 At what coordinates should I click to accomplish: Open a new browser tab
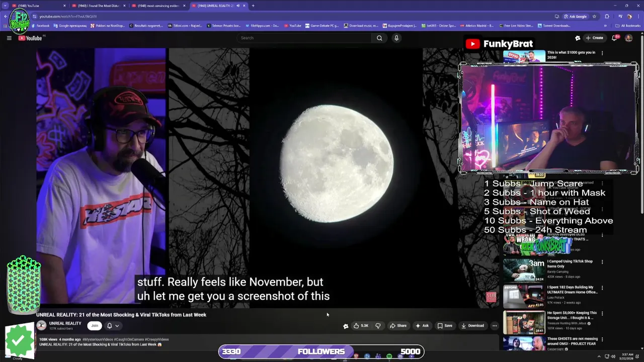point(253,6)
